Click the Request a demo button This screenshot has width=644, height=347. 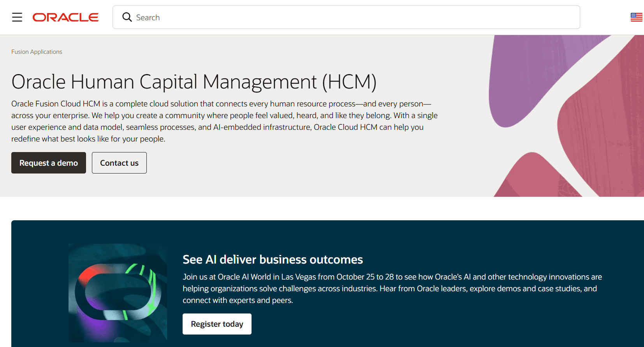tap(49, 163)
